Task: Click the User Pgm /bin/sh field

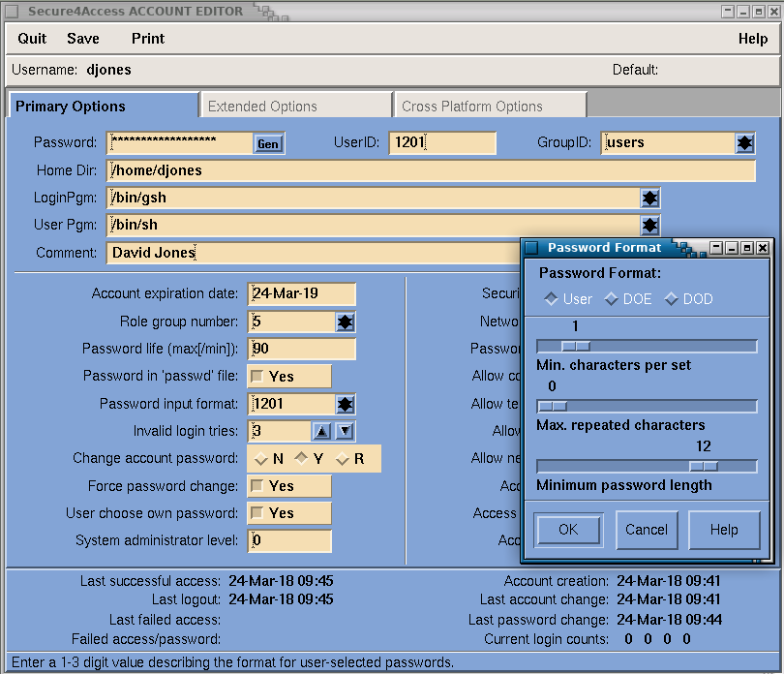Action: coord(374,226)
